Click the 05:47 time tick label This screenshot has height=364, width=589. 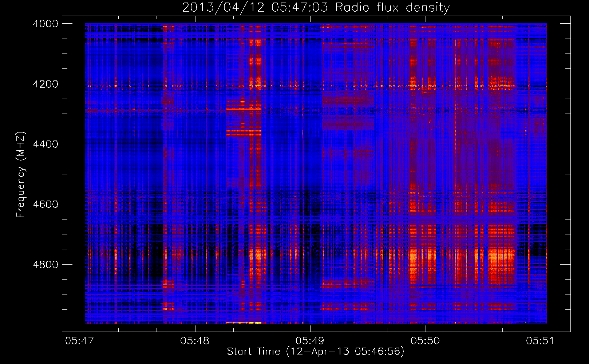click(x=79, y=341)
